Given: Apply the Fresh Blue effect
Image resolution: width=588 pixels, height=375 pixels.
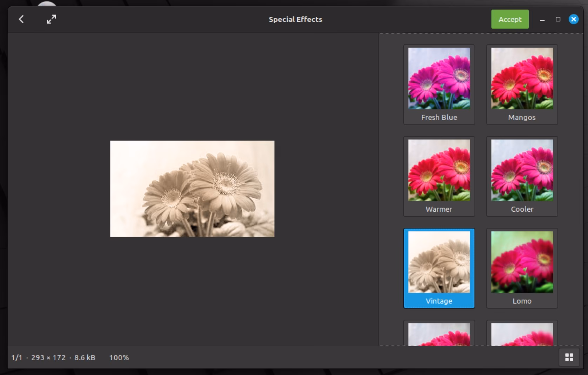Looking at the screenshot, I should point(439,84).
